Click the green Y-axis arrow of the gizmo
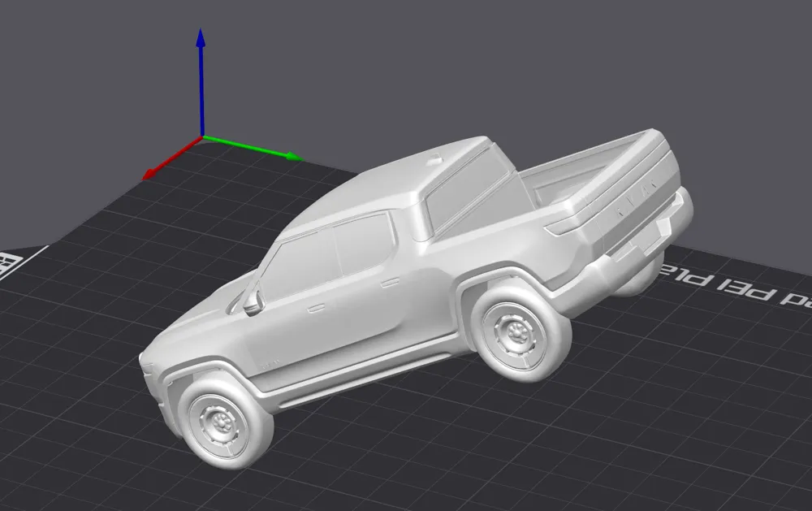The image size is (812, 511). point(253,148)
